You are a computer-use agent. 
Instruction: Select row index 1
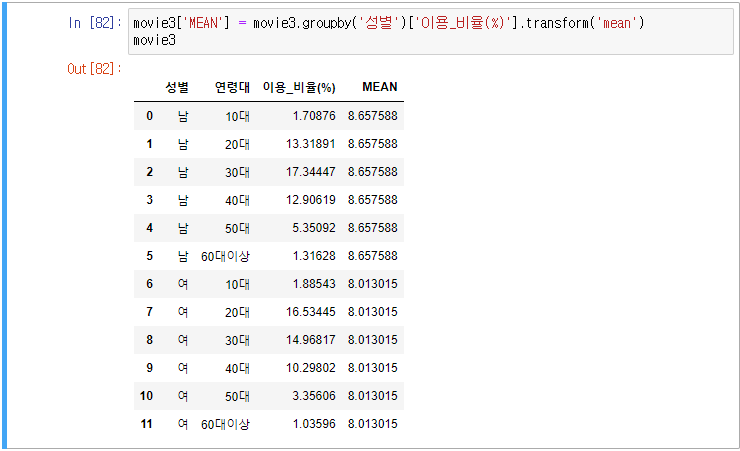tap(150, 144)
